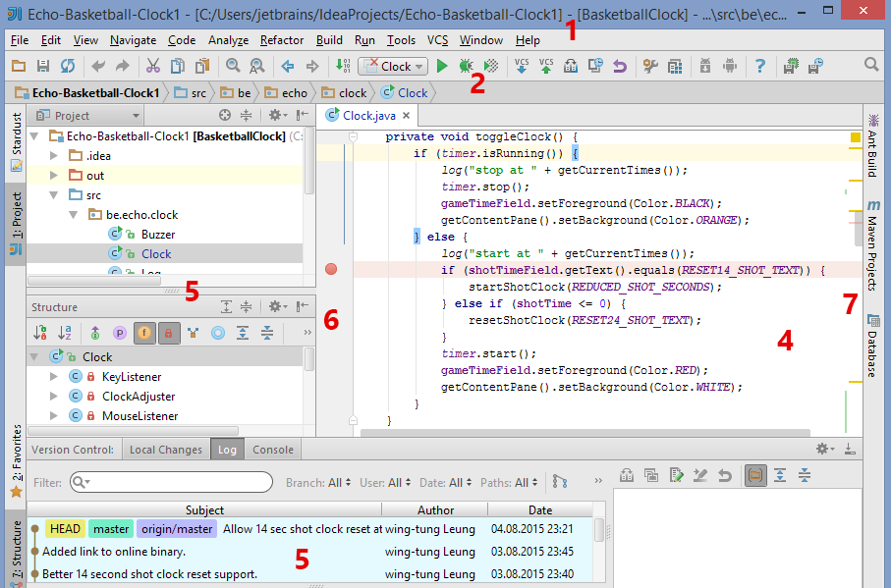Toggle Show non-public lock button

(x=169, y=333)
